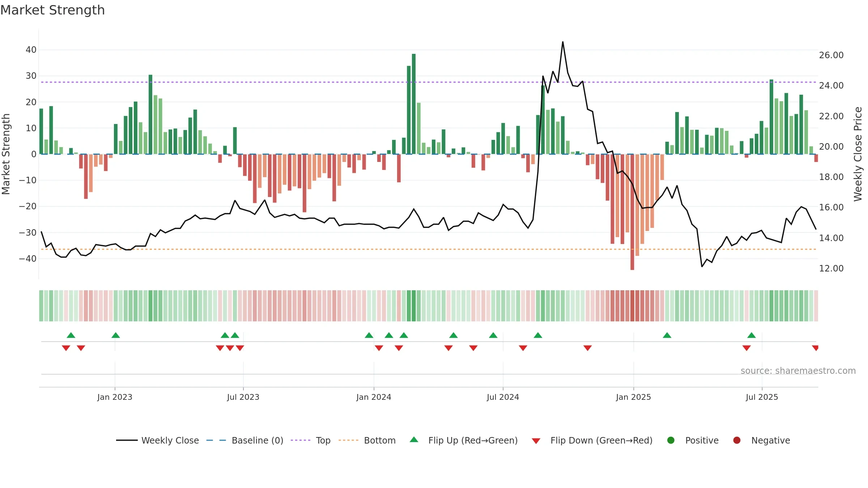Toggle the Positive legend label

tap(702, 441)
